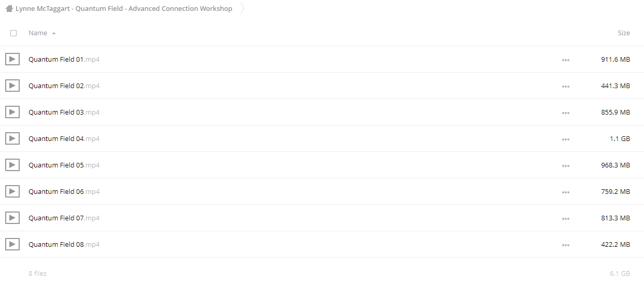Open Quantum Field 01.mp4 file
This screenshot has width=644, height=295.
[x=64, y=59]
